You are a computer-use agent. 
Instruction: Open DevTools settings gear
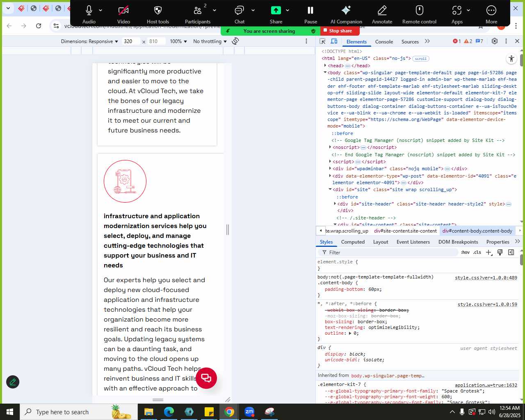pos(495,41)
